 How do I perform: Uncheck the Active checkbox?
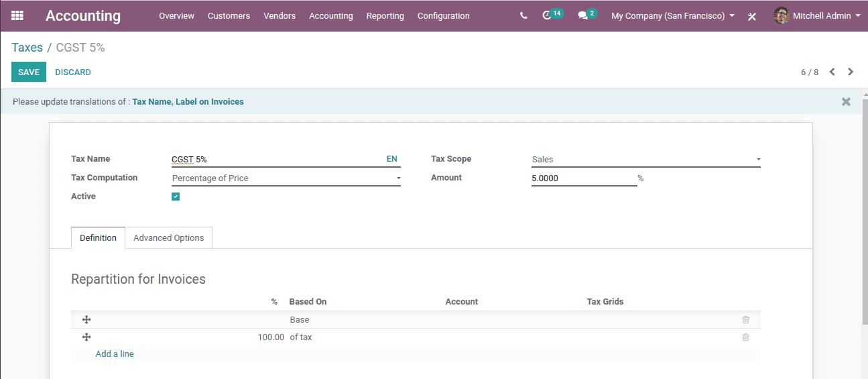coord(176,197)
